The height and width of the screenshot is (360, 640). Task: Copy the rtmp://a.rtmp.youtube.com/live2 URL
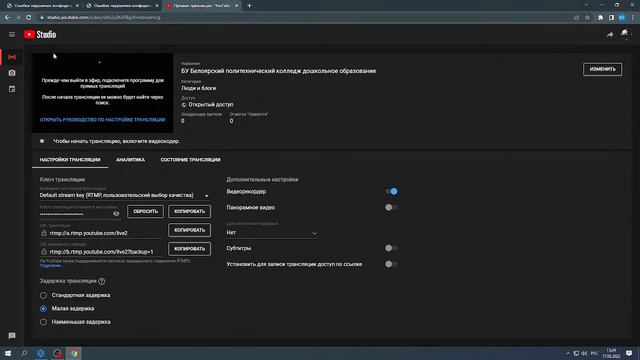pyautogui.click(x=189, y=230)
